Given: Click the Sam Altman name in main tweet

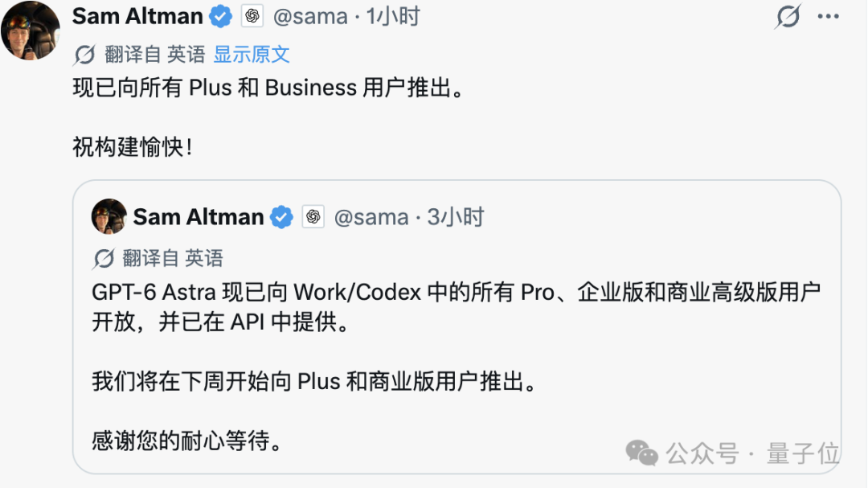Looking at the screenshot, I should (x=137, y=17).
